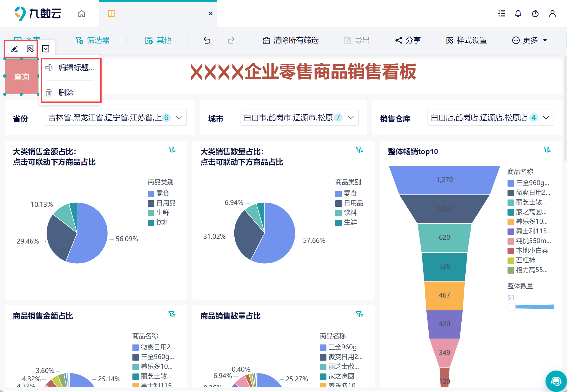
Task: Click the filter icon on 整体畅销top10 chart
Action: click(x=547, y=150)
